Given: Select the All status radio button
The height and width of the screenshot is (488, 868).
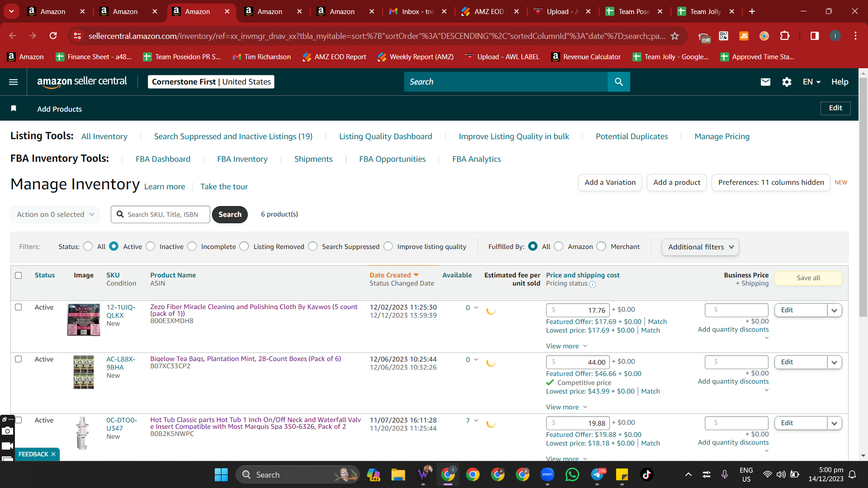Looking at the screenshot, I should [x=88, y=246].
